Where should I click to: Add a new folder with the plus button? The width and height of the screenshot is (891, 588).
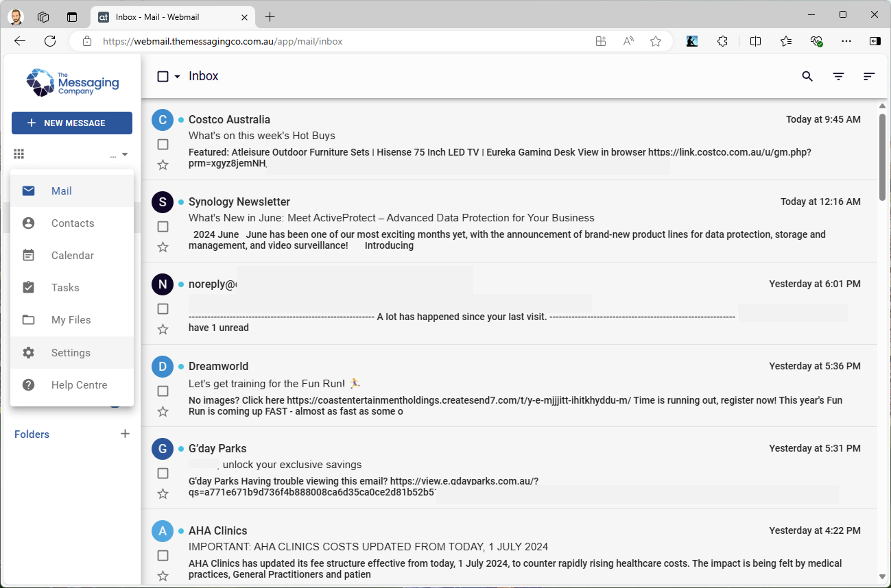pyautogui.click(x=125, y=434)
